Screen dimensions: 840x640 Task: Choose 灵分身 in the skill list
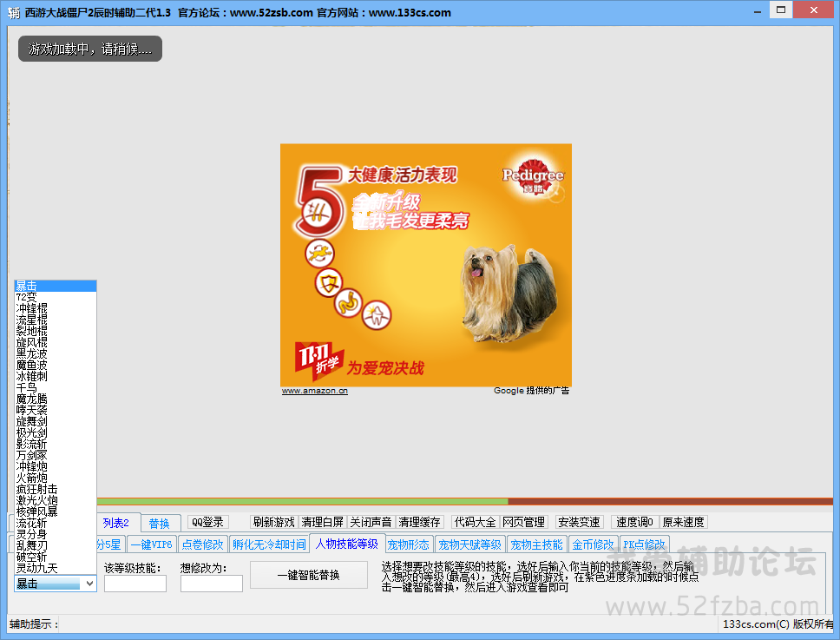click(56, 534)
